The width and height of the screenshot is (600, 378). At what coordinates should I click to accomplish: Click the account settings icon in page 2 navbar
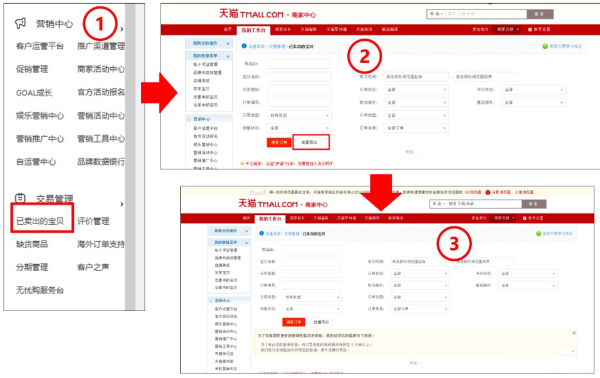pyautogui.click(x=530, y=29)
